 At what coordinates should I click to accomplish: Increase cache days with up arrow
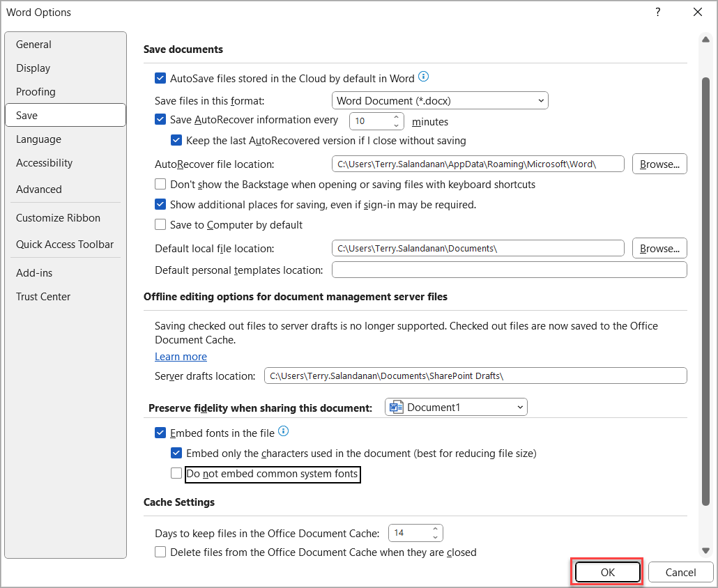(x=436, y=529)
